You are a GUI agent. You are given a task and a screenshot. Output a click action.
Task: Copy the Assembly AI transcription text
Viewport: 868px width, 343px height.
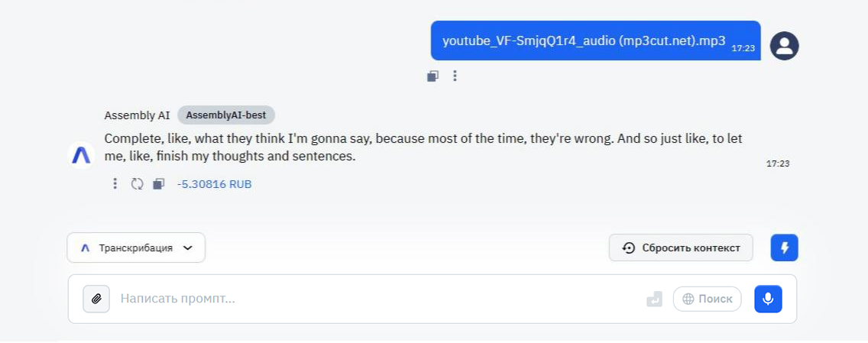click(158, 184)
